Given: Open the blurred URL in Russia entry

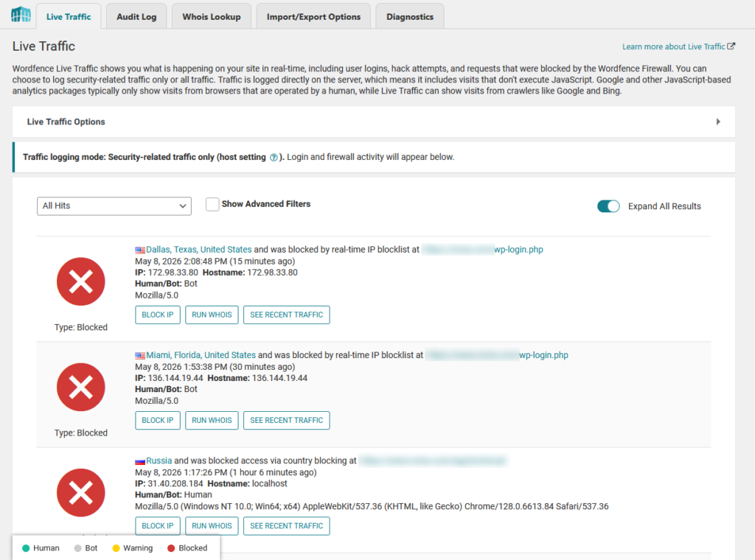Looking at the screenshot, I should (x=432, y=461).
